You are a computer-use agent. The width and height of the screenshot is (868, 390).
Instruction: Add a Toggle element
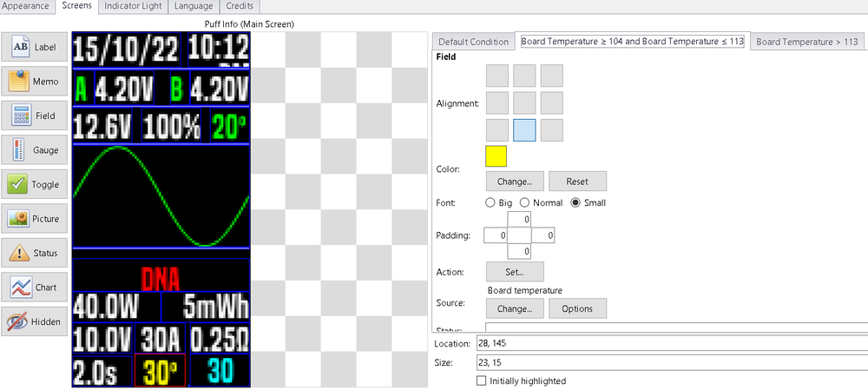(x=35, y=184)
